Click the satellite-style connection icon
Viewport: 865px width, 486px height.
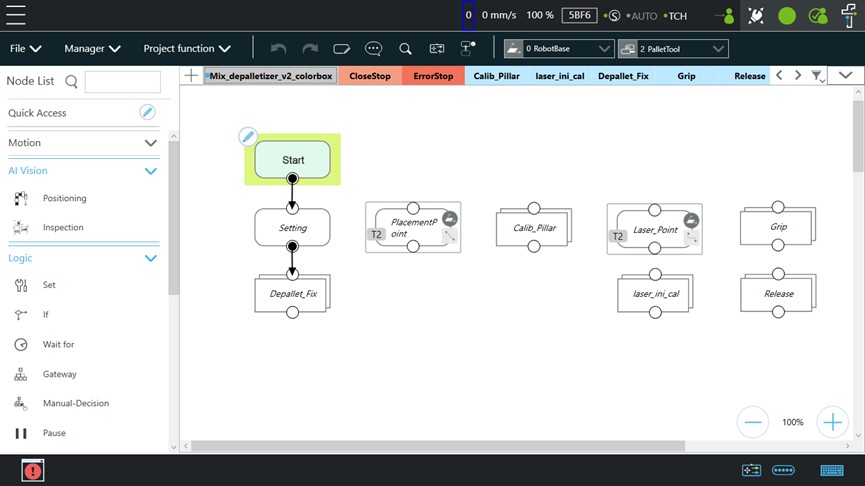click(756, 15)
